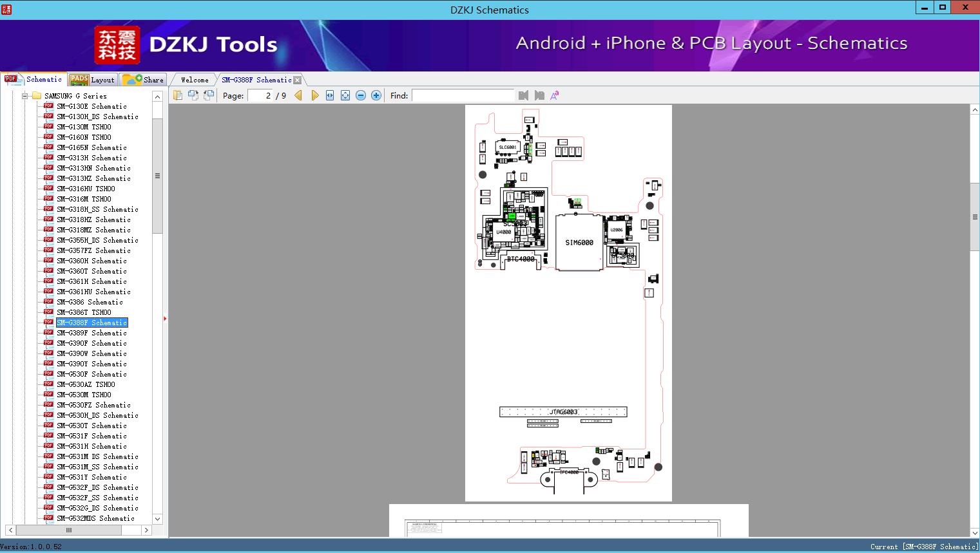Image resolution: width=980 pixels, height=553 pixels.
Task: Click the U4000 chip on the PCB layout
Action: (x=504, y=232)
